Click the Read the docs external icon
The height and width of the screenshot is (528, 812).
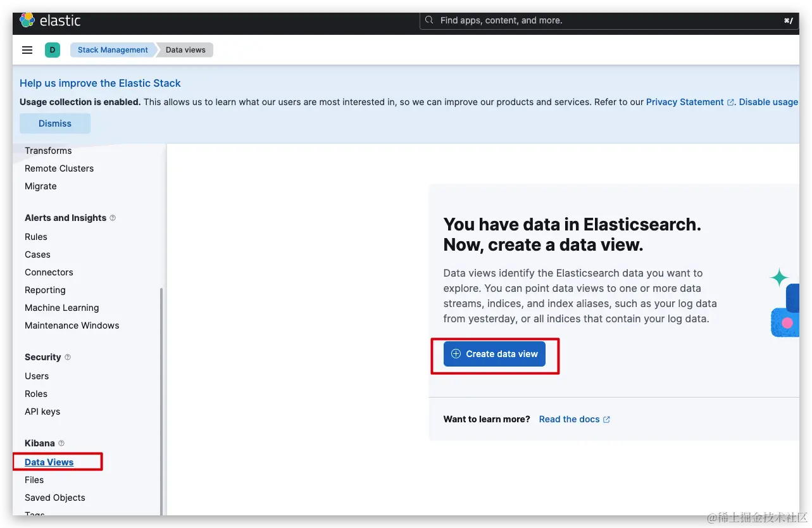coord(606,419)
